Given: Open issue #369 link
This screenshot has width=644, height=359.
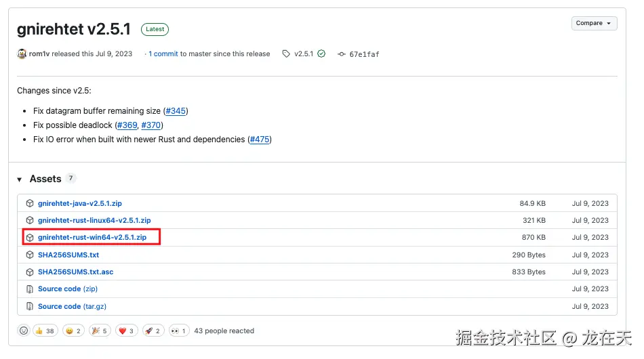Looking at the screenshot, I should (x=127, y=125).
